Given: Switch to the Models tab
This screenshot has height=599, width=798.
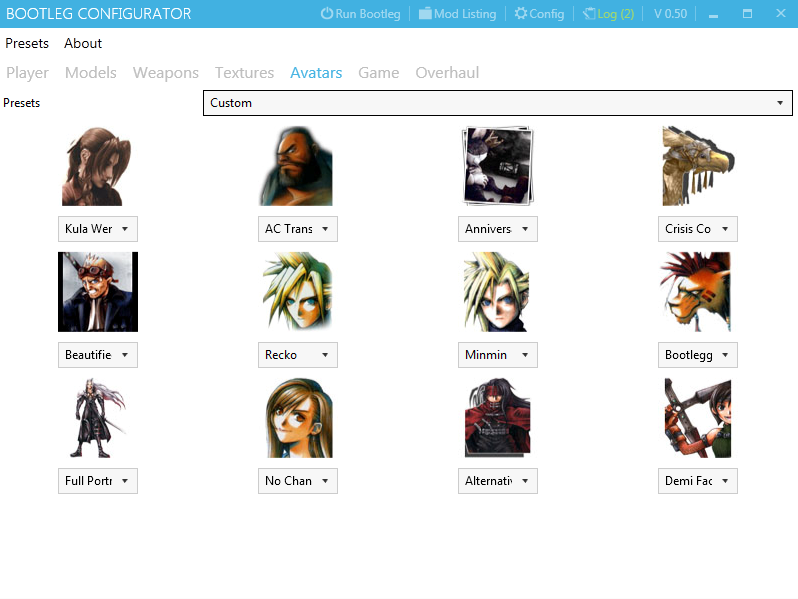Looking at the screenshot, I should (x=91, y=73).
